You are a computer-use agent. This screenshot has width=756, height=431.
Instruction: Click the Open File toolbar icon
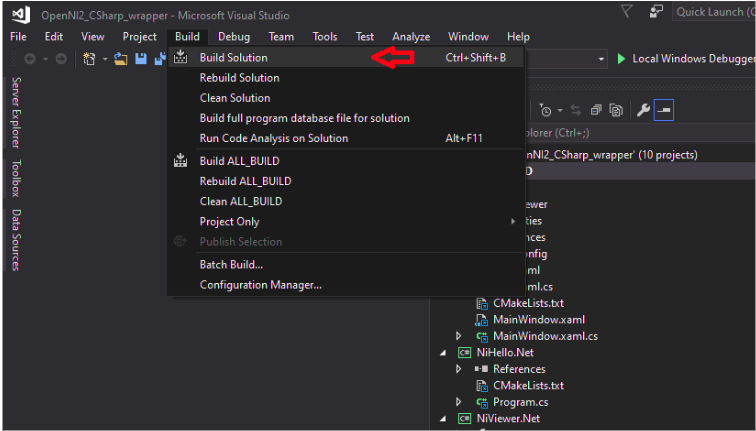tap(121, 59)
